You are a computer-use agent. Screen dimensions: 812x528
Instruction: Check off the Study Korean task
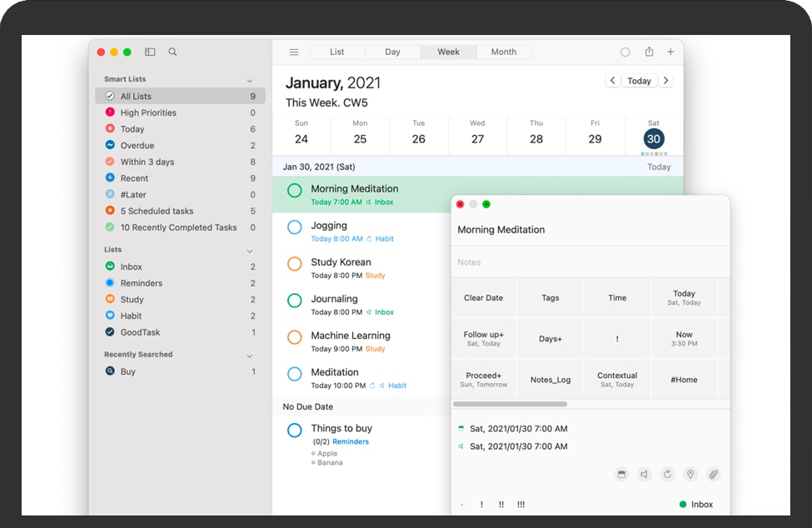[x=294, y=264]
